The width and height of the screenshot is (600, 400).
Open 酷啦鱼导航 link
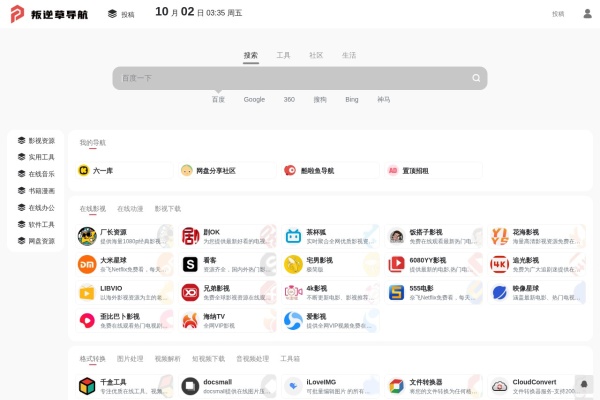tap(331, 170)
